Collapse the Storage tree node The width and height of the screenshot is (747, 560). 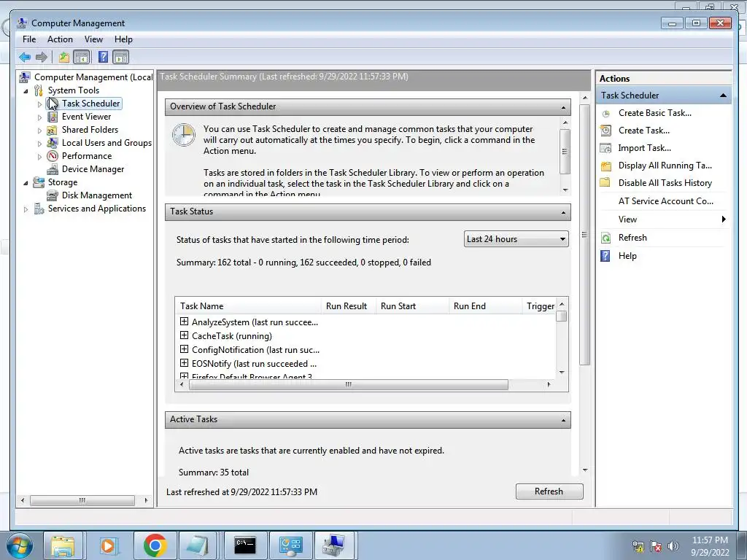coord(26,183)
